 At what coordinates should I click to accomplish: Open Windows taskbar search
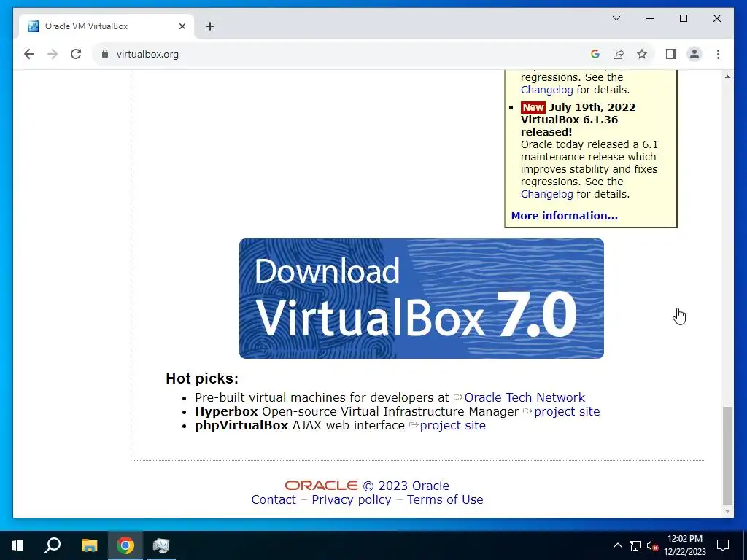[53, 545]
